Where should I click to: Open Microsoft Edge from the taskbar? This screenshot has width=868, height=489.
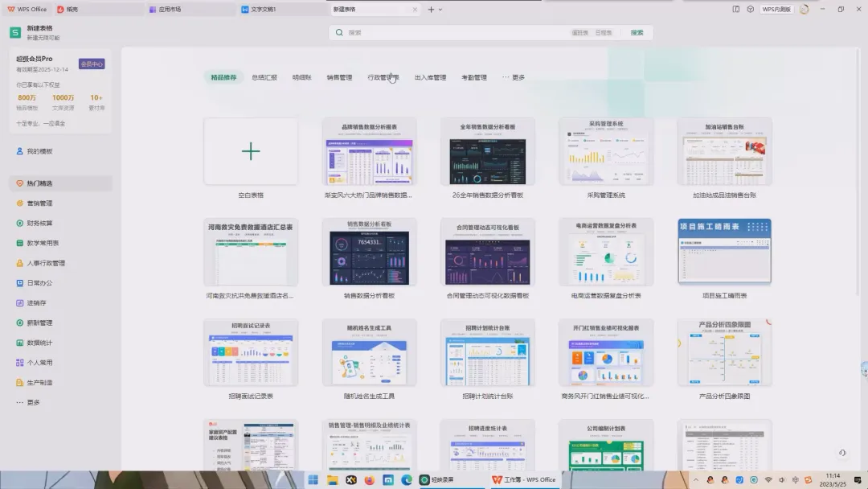coord(407,479)
